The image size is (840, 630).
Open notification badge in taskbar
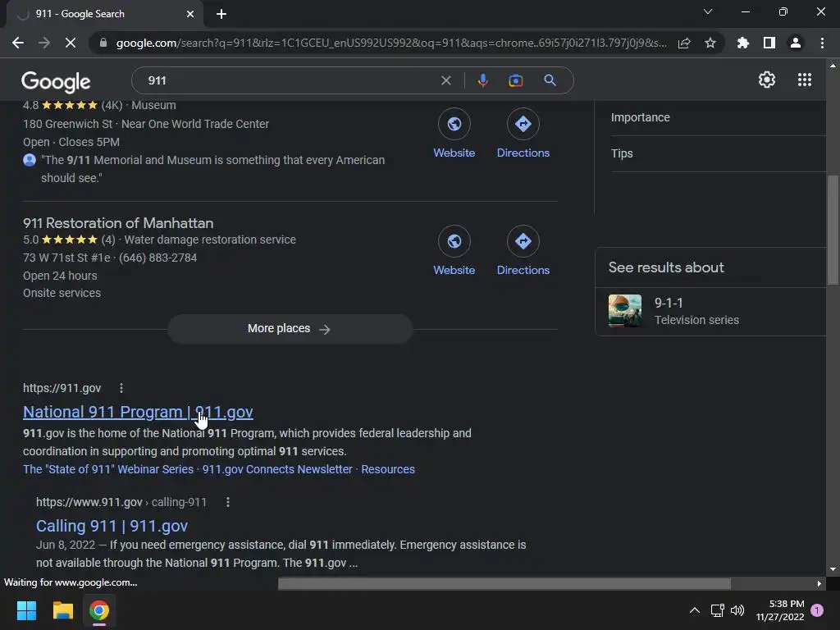coord(817,610)
